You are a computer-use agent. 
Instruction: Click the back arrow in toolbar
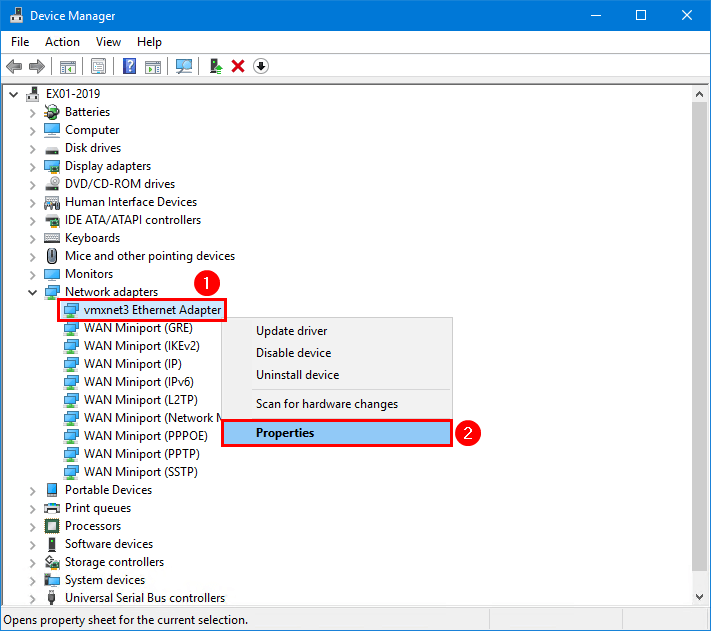pyautogui.click(x=14, y=66)
